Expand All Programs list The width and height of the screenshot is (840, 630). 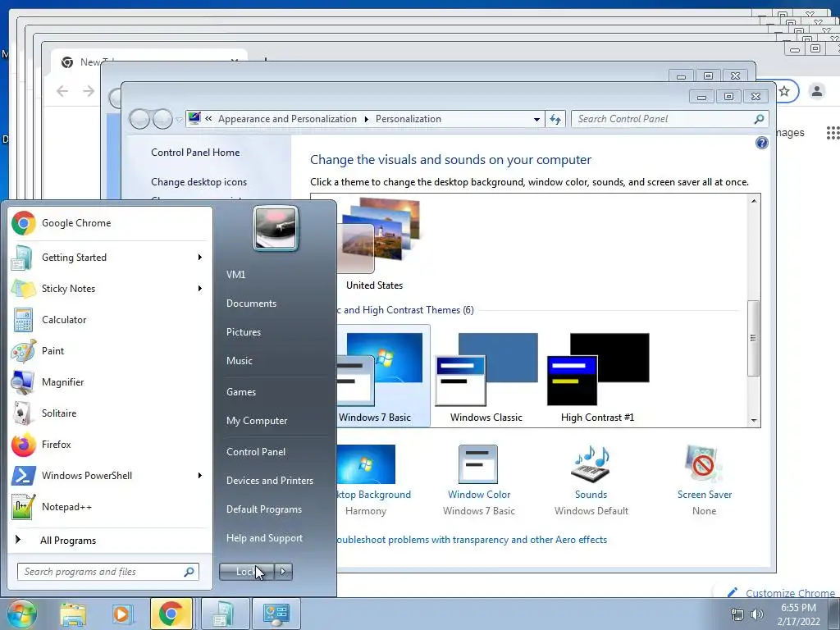tap(110, 540)
